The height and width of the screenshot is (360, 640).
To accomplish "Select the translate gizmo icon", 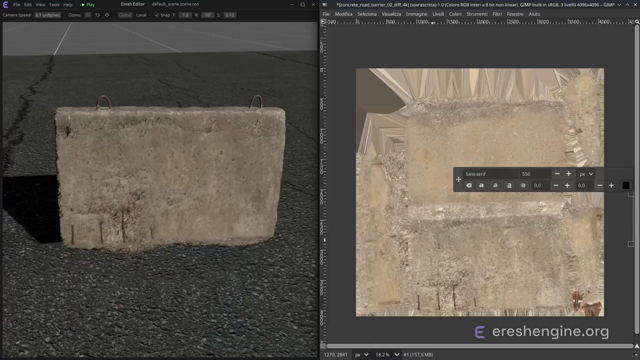I will [88, 15].
